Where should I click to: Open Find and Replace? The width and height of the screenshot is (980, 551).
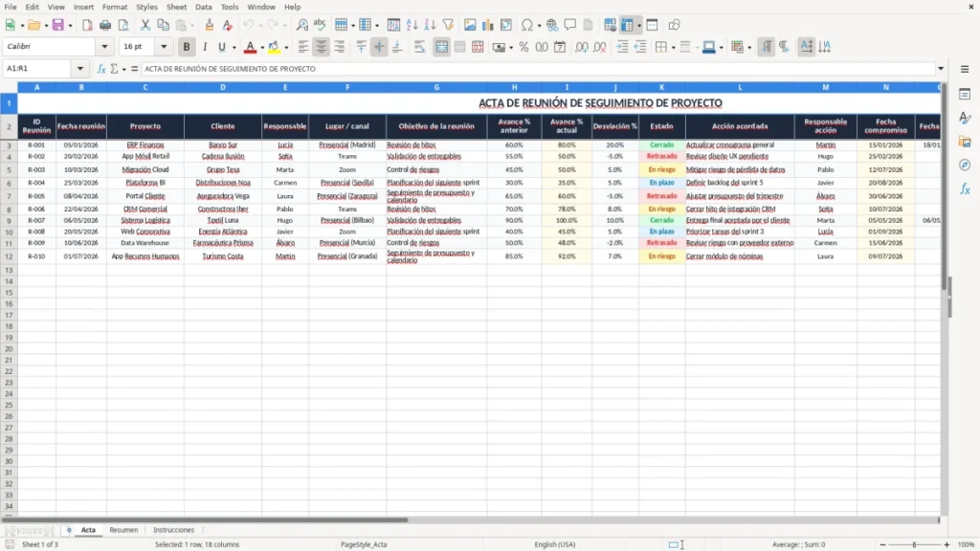[x=301, y=25]
